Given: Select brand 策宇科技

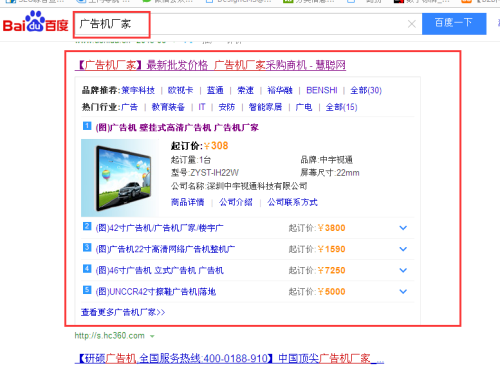Looking at the screenshot, I should tap(138, 90).
